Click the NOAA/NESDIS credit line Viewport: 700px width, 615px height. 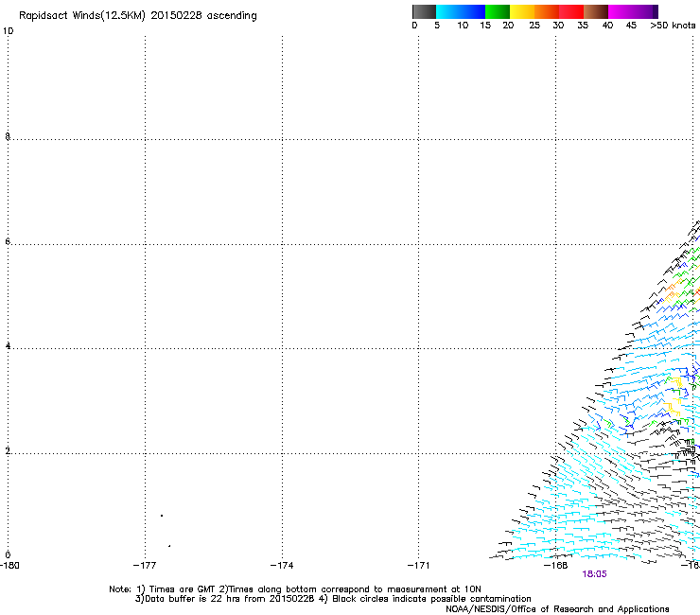[x=557, y=609]
